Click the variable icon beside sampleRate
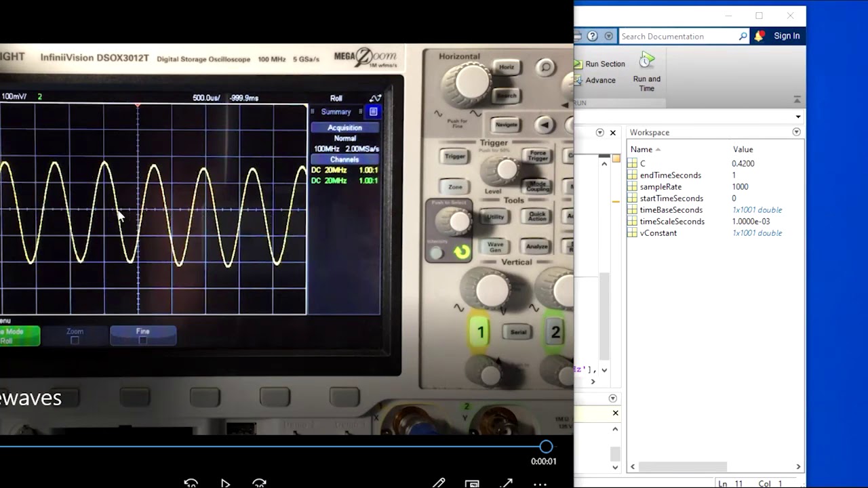The image size is (868, 488). coord(632,187)
